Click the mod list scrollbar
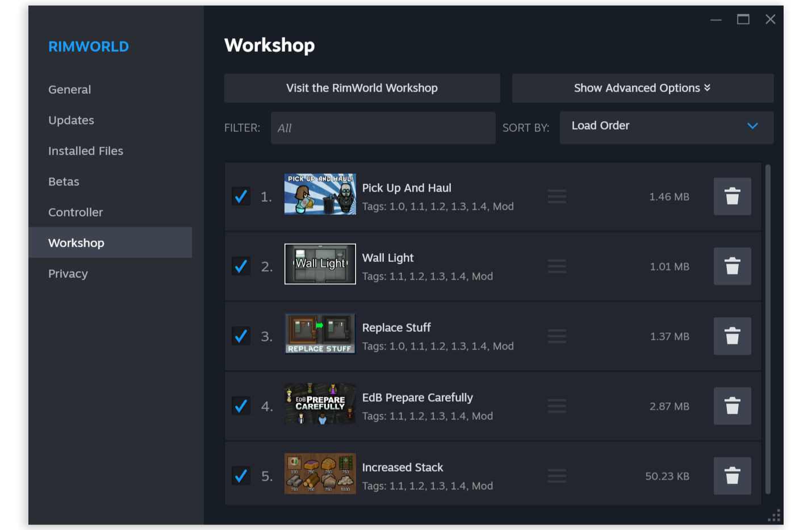Image resolution: width=812 pixels, height=530 pixels. tap(768, 329)
